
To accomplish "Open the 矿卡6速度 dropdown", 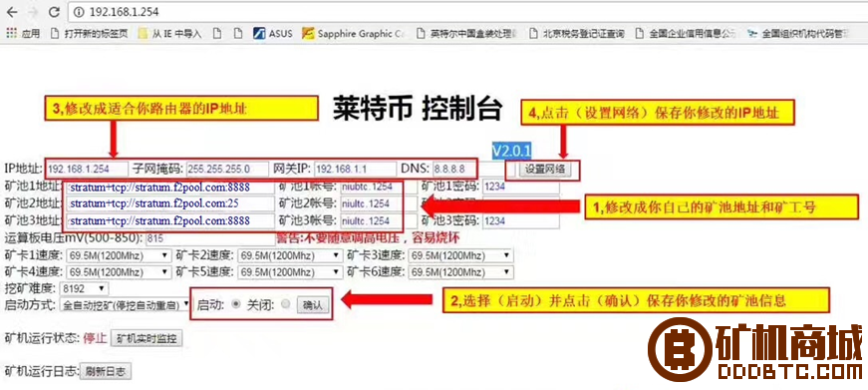I will point(461,272).
